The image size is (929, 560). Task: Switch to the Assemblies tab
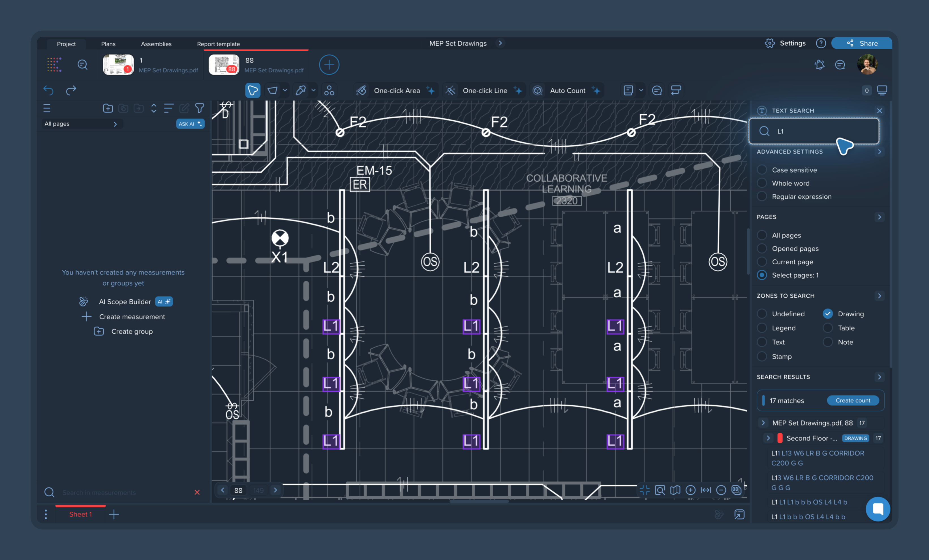click(156, 44)
